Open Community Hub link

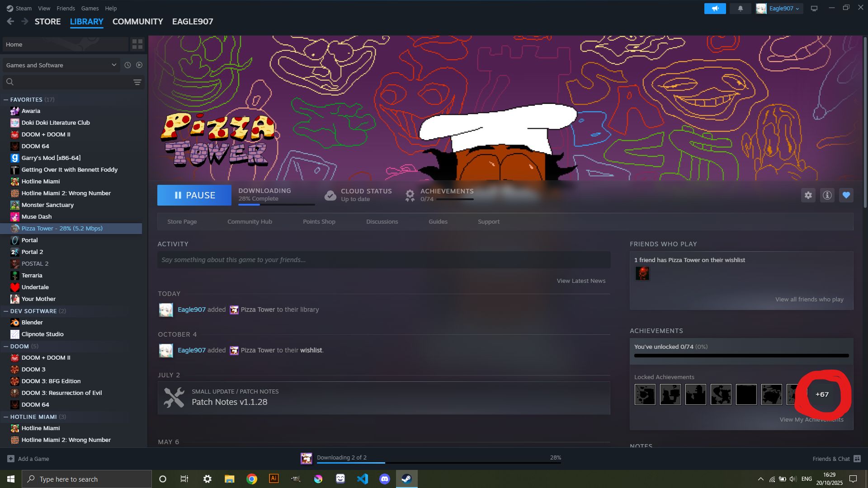point(250,221)
